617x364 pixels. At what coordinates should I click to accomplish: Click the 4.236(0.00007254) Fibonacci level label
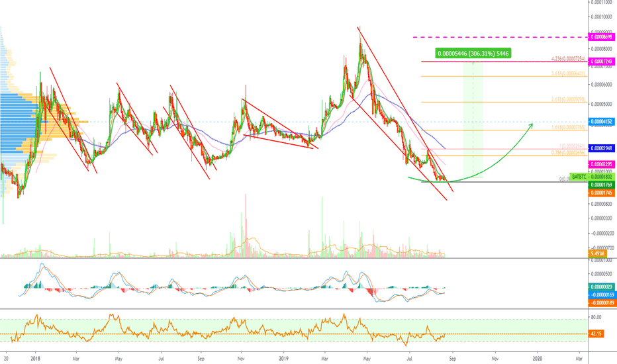click(568, 59)
